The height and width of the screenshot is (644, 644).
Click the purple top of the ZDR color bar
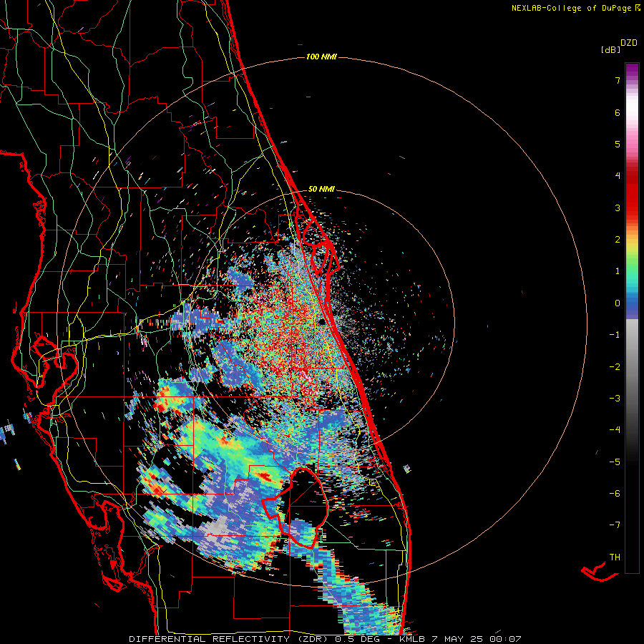tap(632, 71)
